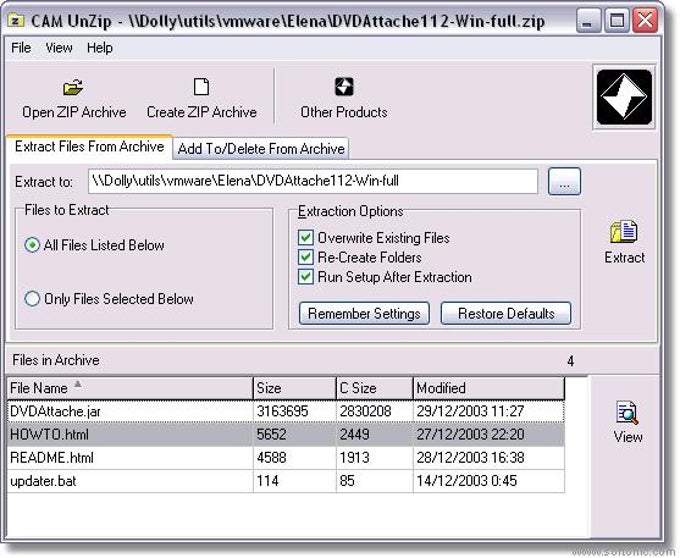The image size is (680, 558).
Task: Click the CAM UnZip title bar icon
Action: pos(16,20)
